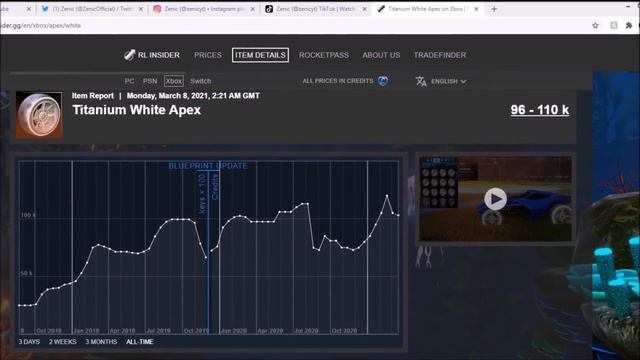The image size is (640, 360).
Task: Select the Item Details nav item
Action: (260, 55)
